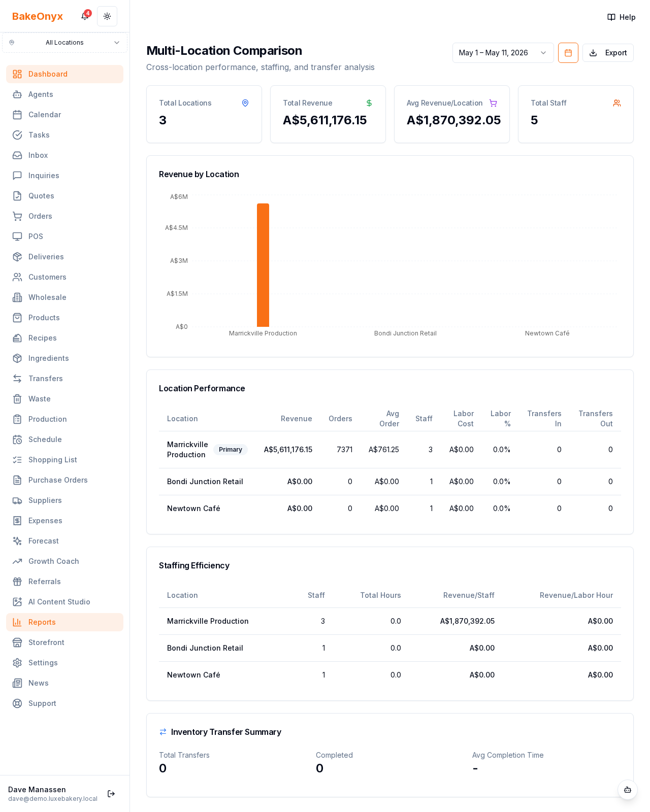This screenshot has height=812, width=650.
Task: Click the POS monitor icon
Action: 17,236
